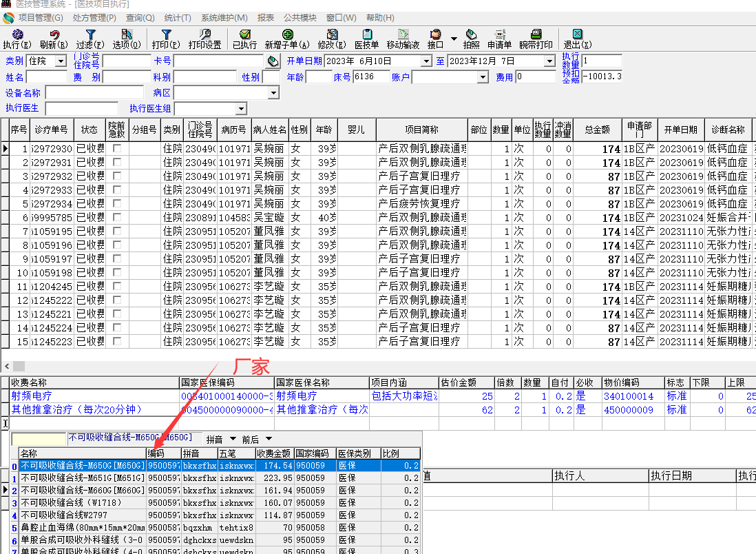Viewport: 756px width, 554px height.
Task: Click the 腕带打印 wristband print icon
Action: 536,39
